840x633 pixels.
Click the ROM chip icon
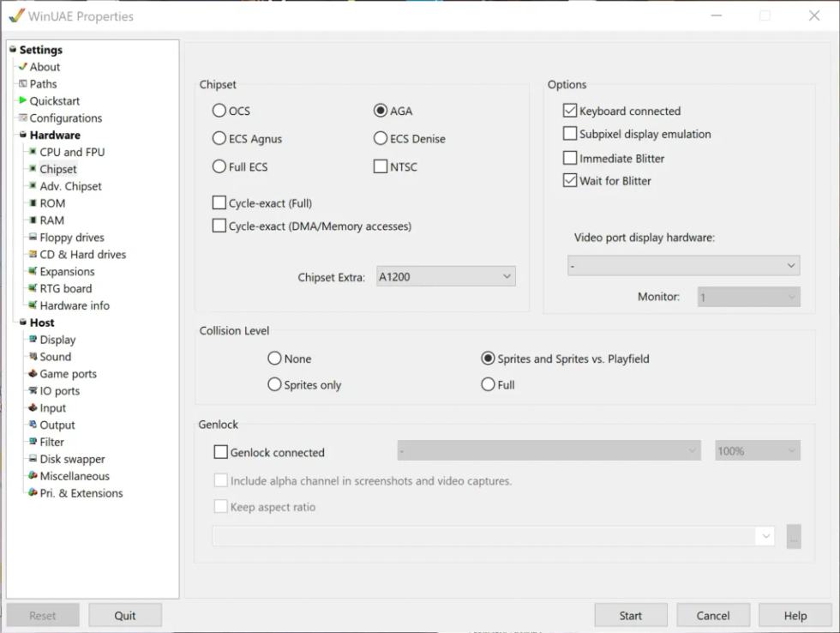pos(33,203)
